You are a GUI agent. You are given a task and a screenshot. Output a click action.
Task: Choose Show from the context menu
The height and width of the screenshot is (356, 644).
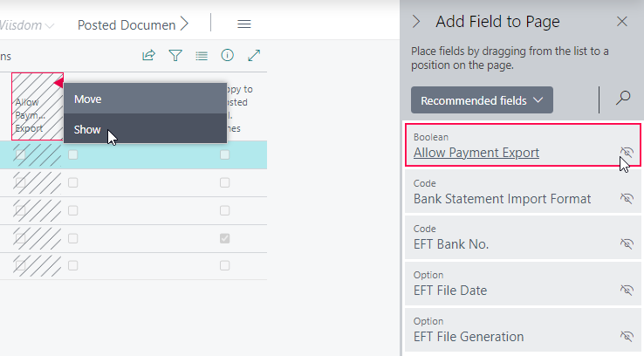(145, 129)
